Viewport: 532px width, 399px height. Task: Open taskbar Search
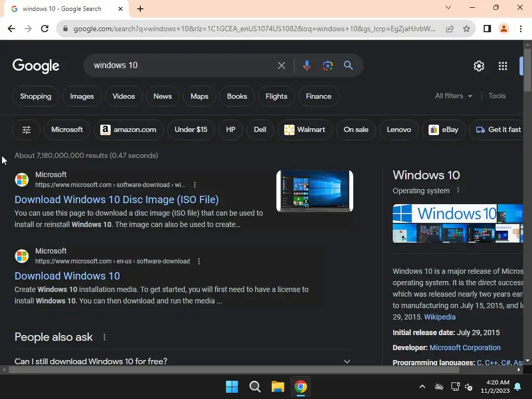[255, 387]
